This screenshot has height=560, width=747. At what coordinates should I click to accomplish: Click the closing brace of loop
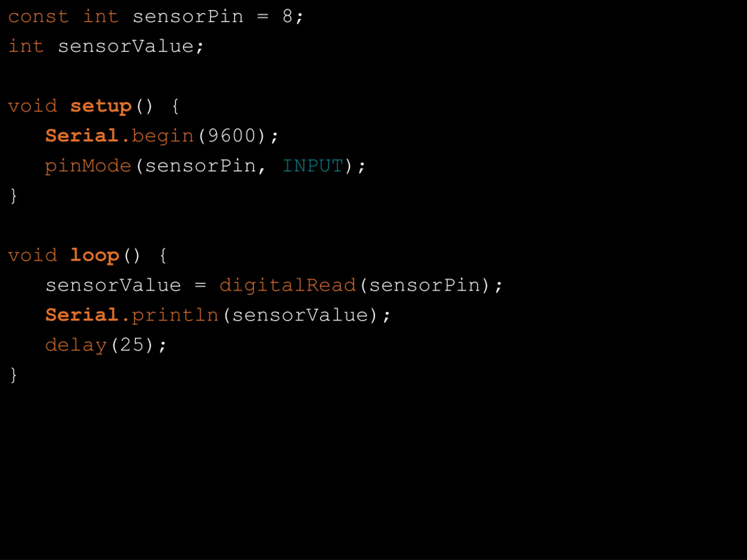click(13, 375)
